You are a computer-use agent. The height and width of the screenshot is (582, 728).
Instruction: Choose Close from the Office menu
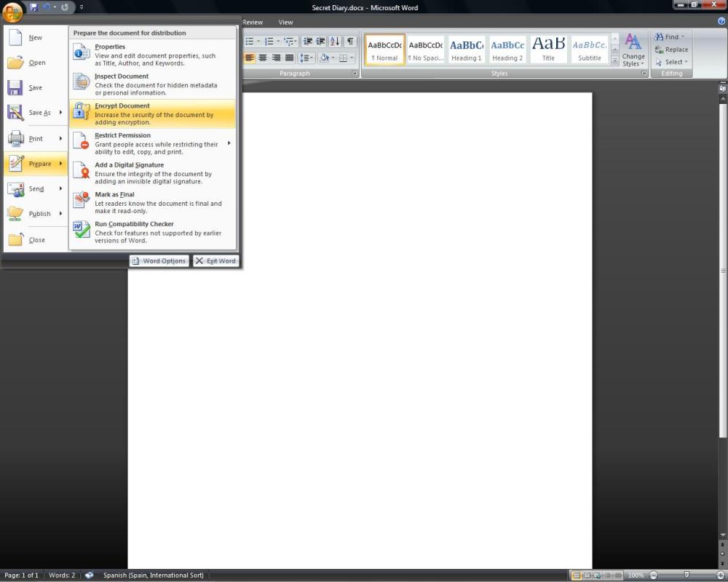click(35, 239)
